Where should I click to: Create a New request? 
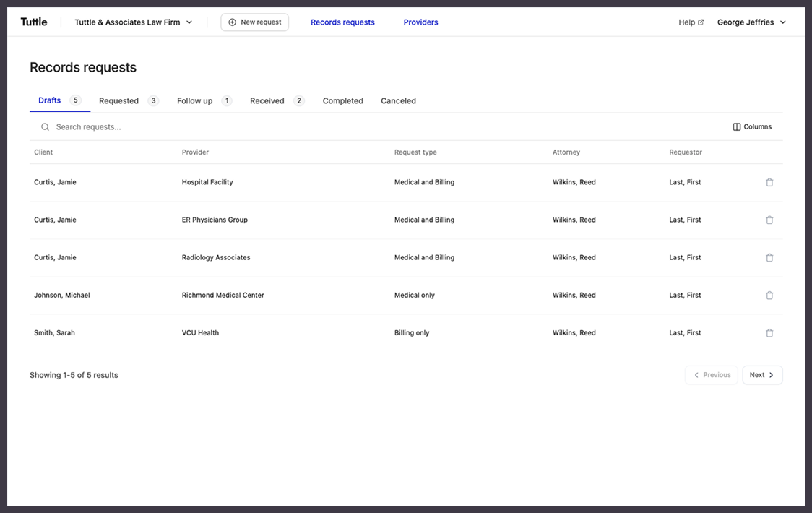click(255, 22)
